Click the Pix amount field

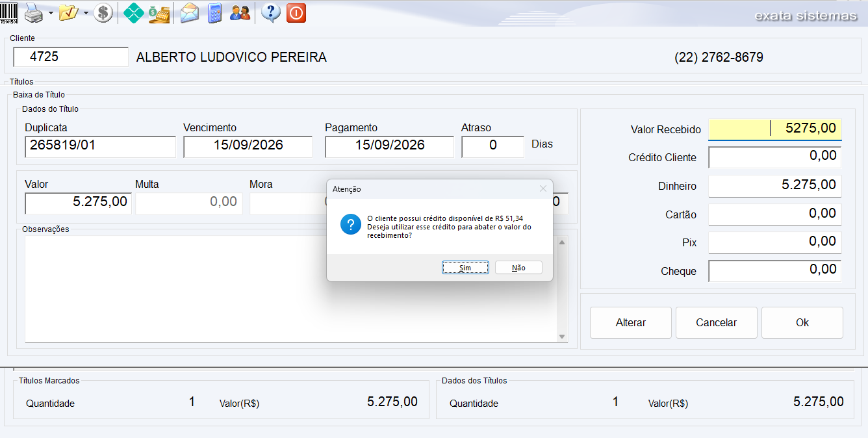(x=775, y=242)
